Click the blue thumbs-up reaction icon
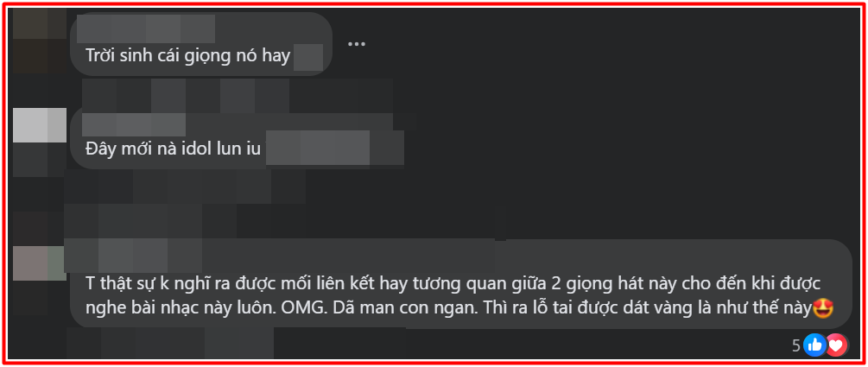Image resolution: width=868 pixels, height=367 pixels. [x=814, y=345]
